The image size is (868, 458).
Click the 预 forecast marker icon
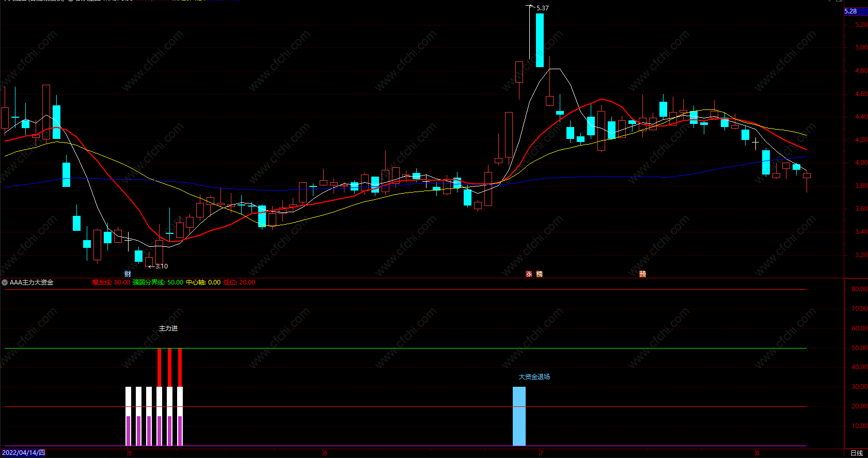(642, 274)
